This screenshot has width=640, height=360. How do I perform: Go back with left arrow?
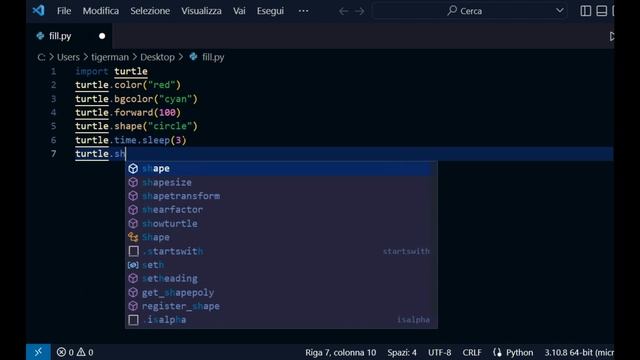point(344,11)
